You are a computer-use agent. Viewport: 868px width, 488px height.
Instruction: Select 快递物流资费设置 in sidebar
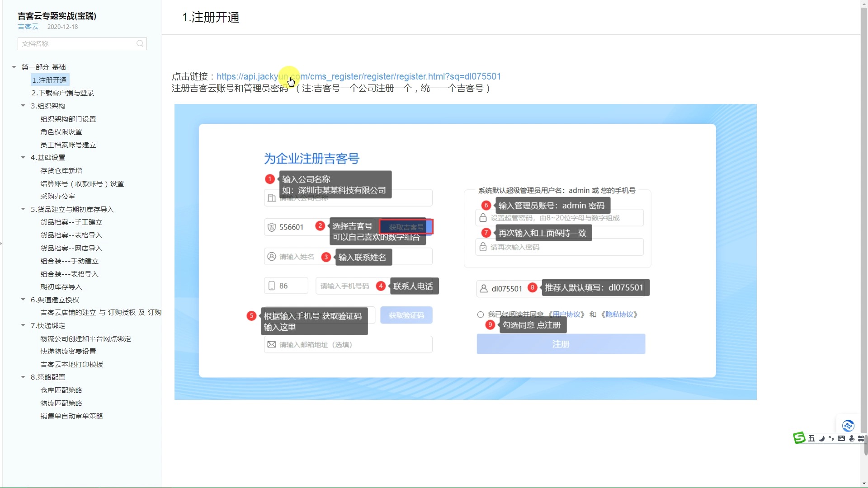(x=68, y=351)
